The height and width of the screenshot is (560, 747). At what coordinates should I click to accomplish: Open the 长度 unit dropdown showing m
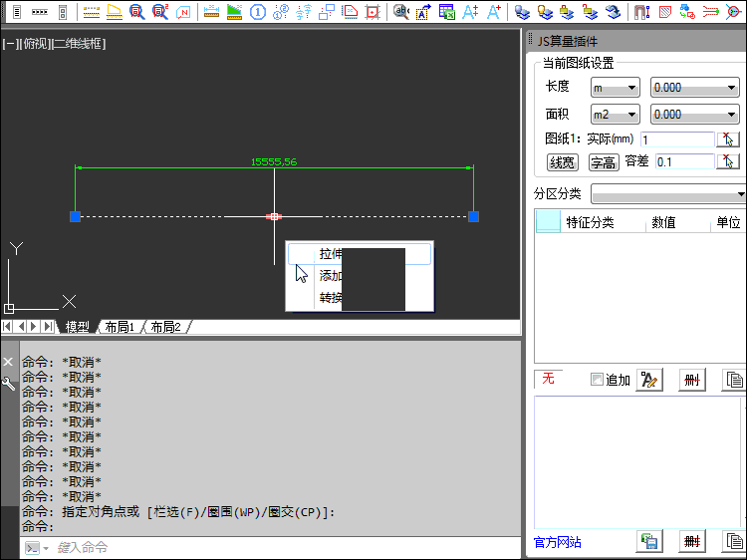click(x=616, y=88)
